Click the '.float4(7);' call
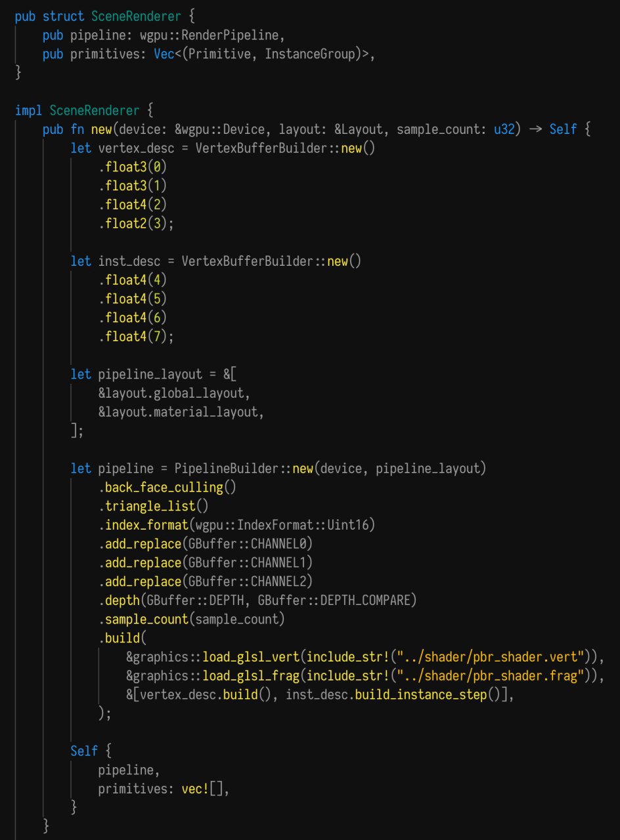 pyautogui.click(x=136, y=337)
